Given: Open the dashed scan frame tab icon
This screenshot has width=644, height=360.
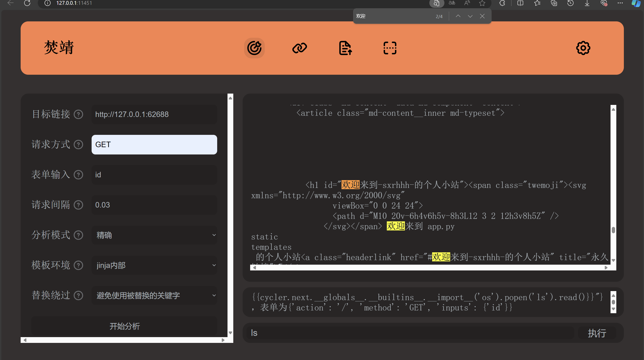Looking at the screenshot, I should pos(390,48).
